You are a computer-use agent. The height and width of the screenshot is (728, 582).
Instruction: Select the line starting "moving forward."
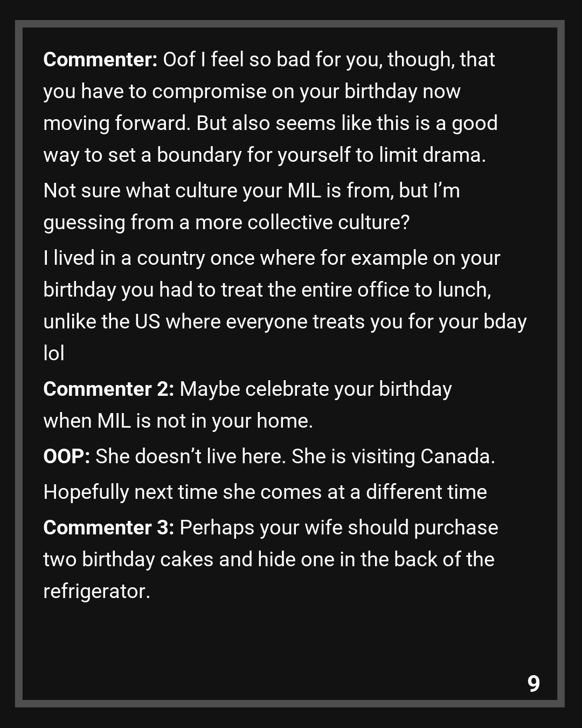pos(270,123)
